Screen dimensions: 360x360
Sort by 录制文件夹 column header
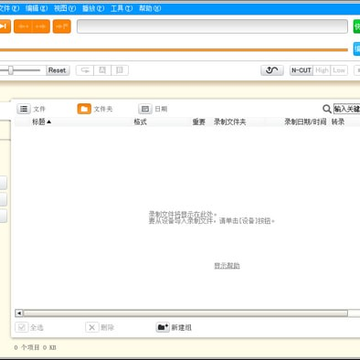(x=230, y=122)
